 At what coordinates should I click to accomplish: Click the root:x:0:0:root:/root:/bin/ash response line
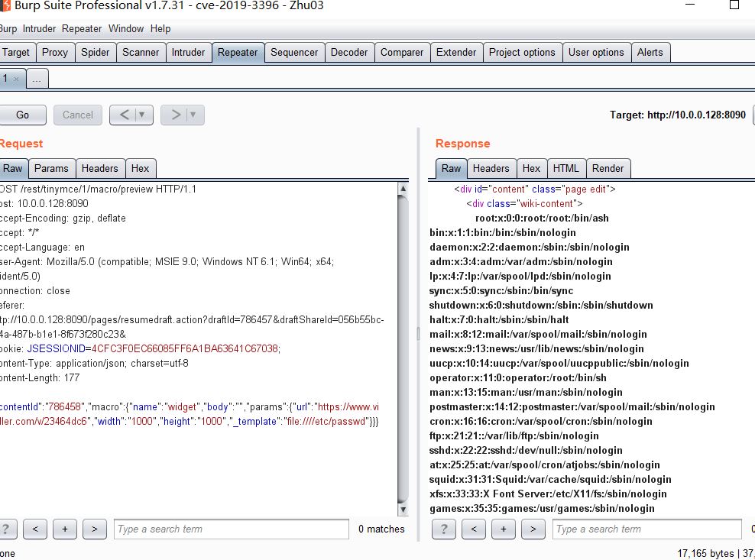pos(542,218)
